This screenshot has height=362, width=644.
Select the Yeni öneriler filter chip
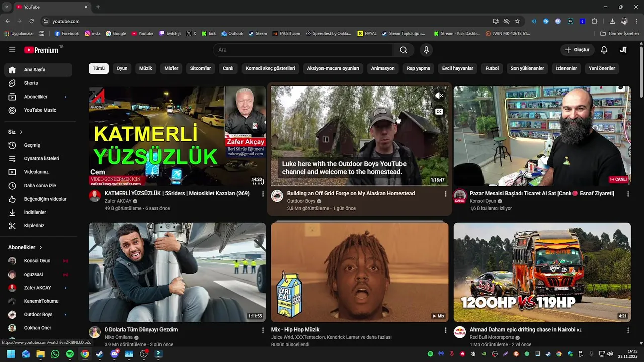click(602, 68)
